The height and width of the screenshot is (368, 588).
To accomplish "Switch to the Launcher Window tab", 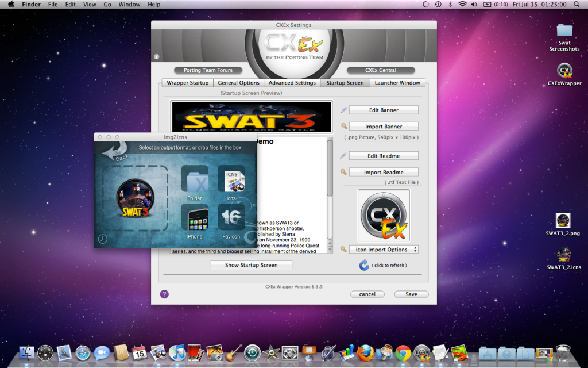I will 397,83.
